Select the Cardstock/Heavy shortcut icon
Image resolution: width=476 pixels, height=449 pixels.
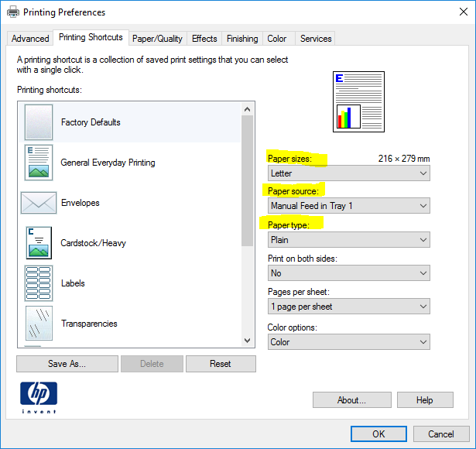pyautogui.click(x=39, y=243)
